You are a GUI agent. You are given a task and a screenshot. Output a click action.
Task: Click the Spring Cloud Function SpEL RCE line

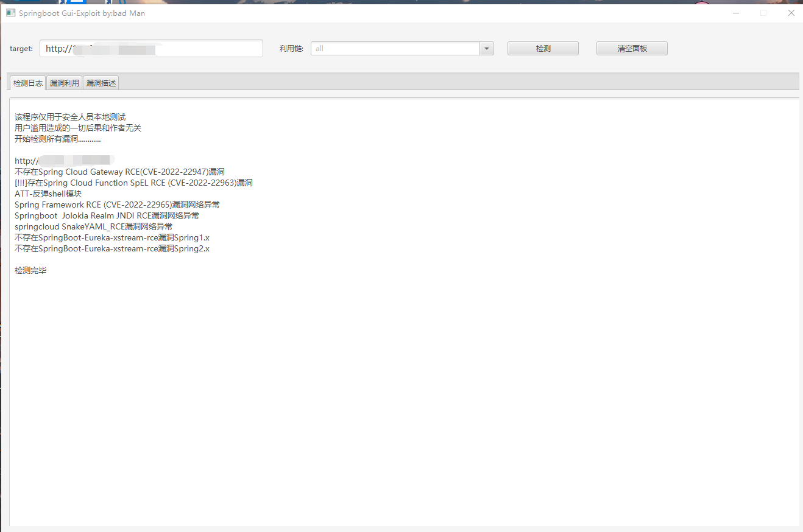tap(133, 183)
